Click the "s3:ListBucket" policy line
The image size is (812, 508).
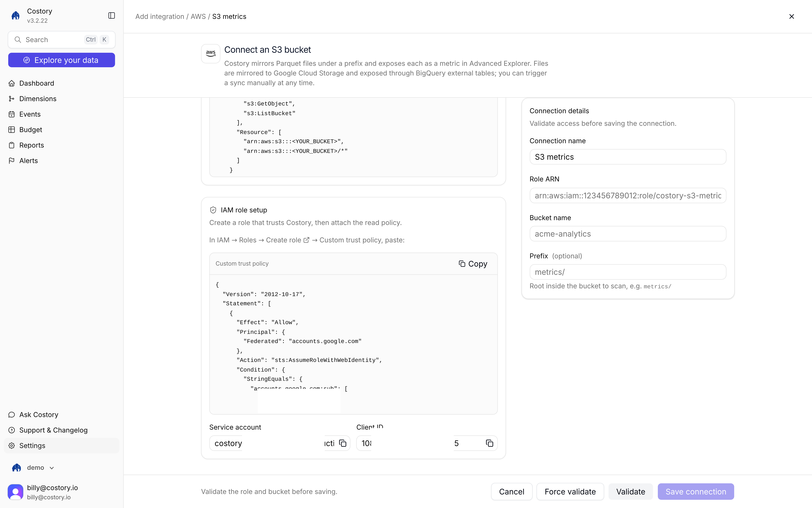[269, 114]
